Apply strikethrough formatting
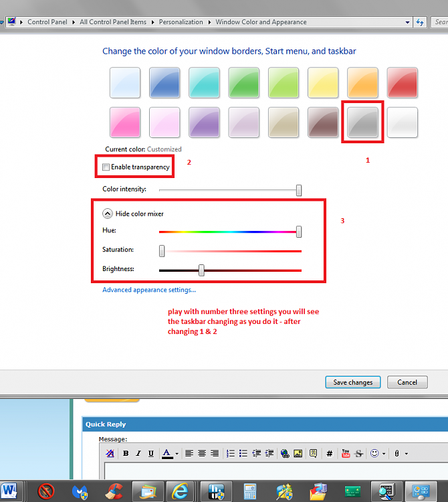448x502 pixels. click(x=359, y=453)
